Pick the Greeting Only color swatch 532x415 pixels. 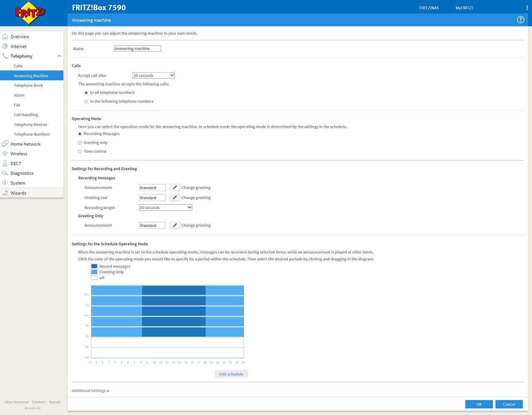point(94,272)
